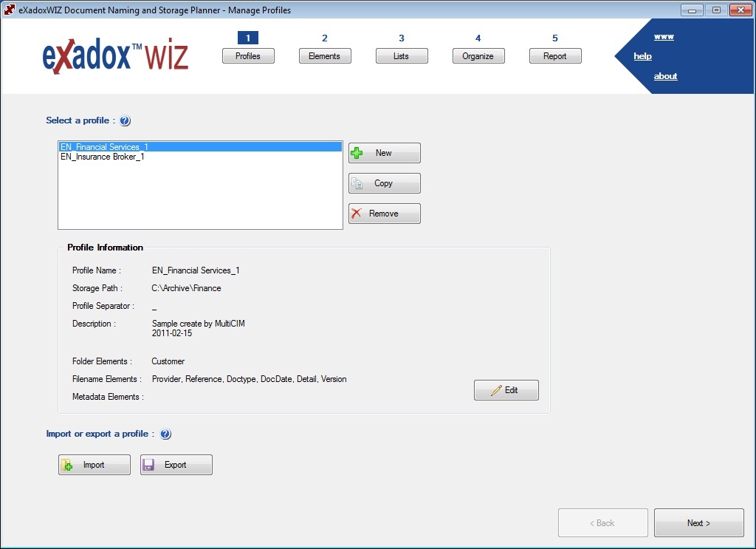Click the New profile button
This screenshot has width=756, height=549.
(x=384, y=153)
